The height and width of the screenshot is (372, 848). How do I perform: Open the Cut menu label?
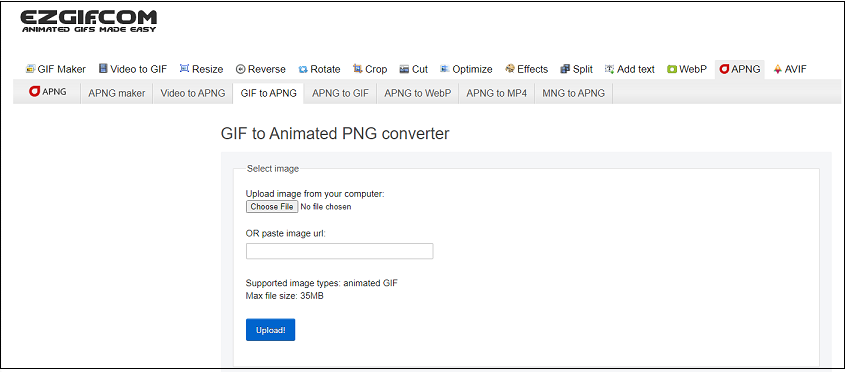(x=420, y=69)
